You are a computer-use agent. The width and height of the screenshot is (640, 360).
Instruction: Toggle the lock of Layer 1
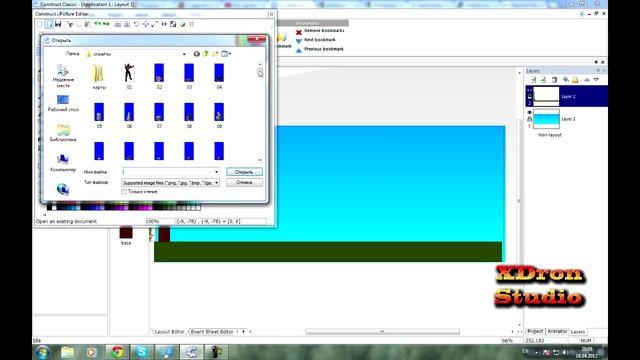point(529,119)
